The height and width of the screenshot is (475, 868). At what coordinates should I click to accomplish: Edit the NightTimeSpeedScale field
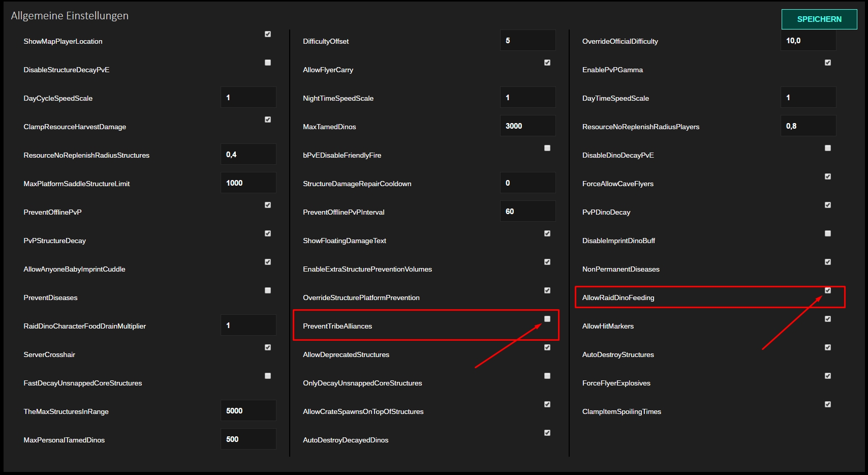click(x=528, y=97)
